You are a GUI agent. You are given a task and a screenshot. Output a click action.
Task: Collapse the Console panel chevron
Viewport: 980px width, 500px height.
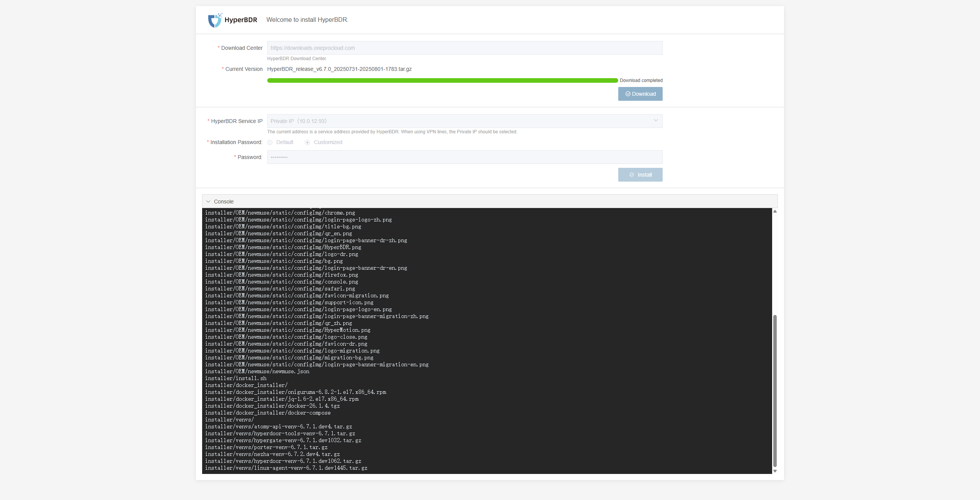point(208,202)
